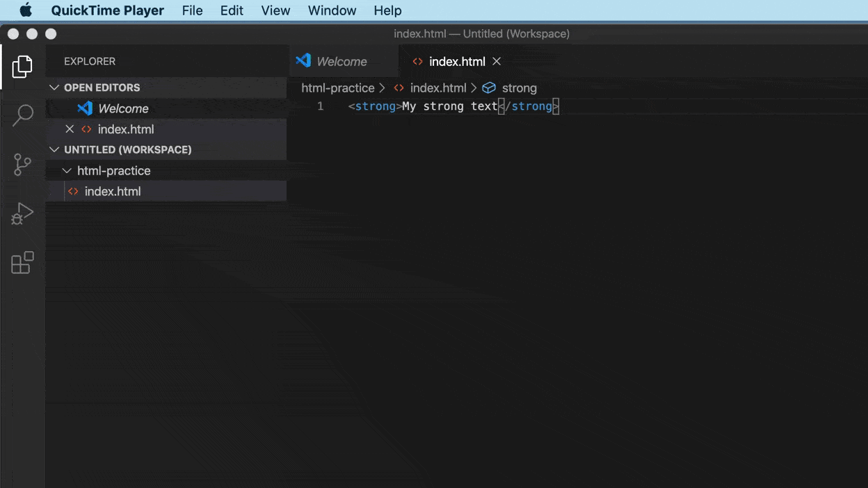Select Welcome in Open Editors list

tap(166, 108)
